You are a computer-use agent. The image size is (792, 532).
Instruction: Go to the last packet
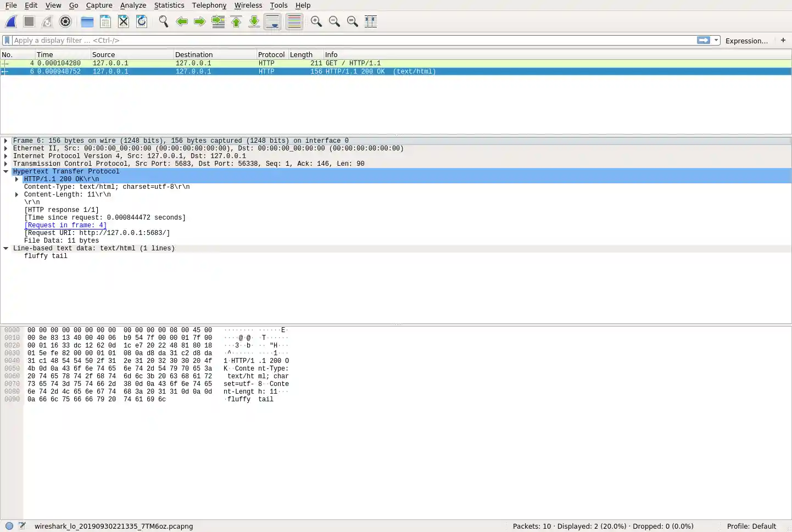click(x=254, y=21)
